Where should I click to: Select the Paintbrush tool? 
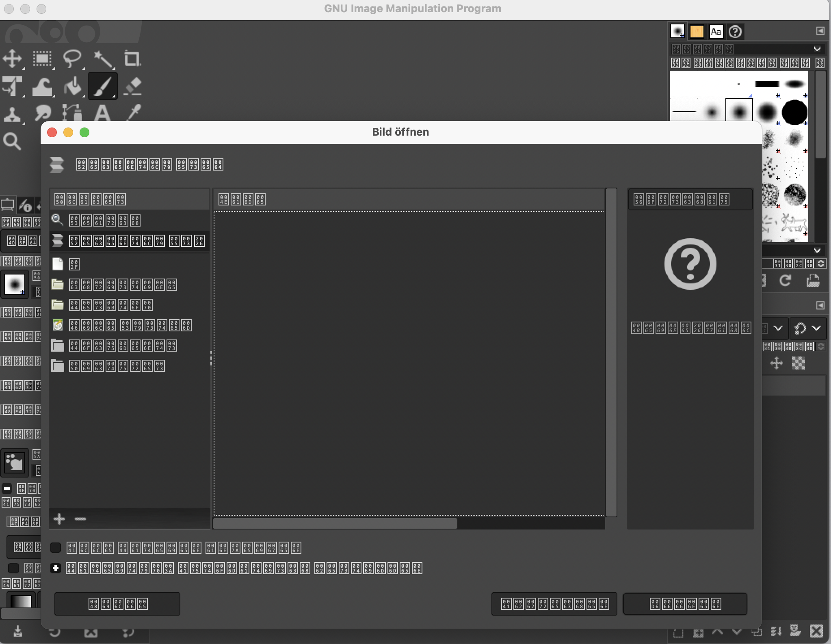[x=102, y=86]
